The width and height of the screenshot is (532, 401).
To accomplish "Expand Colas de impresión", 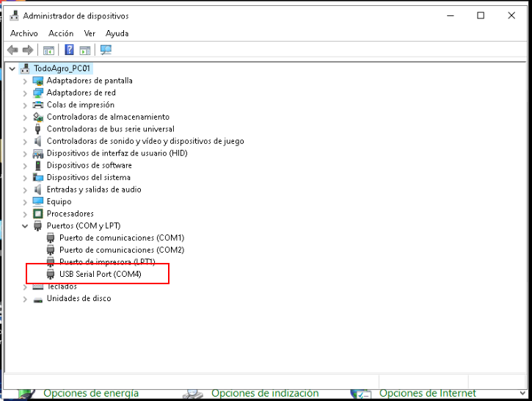I will (x=25, y=106).
